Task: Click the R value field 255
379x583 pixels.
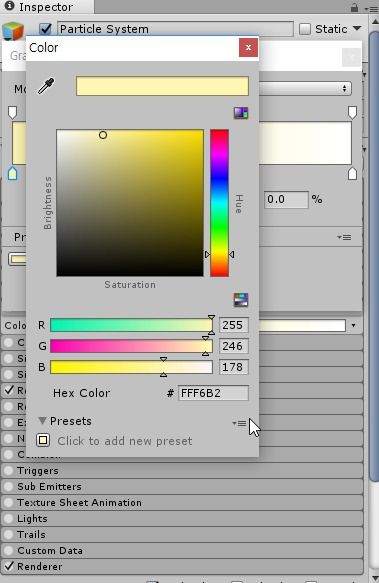Action: coord(234,325)
